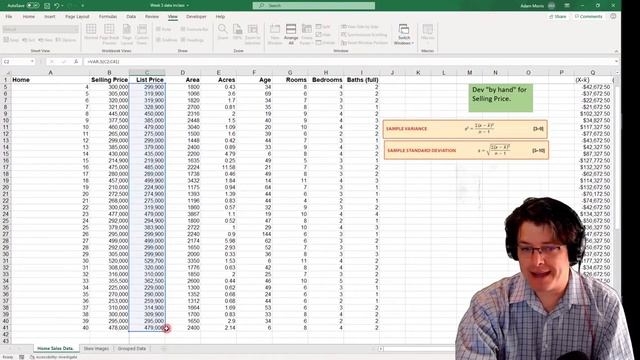Image resolution: width=640 pixels, height=360 pixels.
Task: Click the Ribbon Display Options icon
Action: point(567,6)
